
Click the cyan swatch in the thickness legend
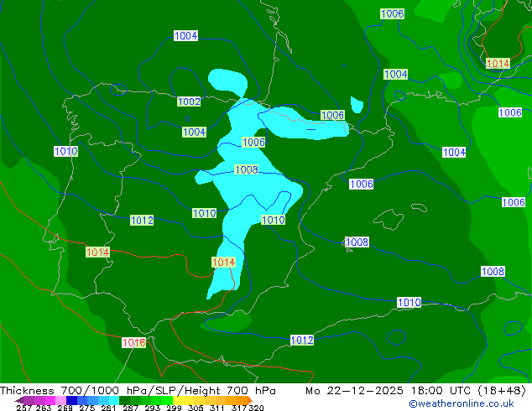114,400
